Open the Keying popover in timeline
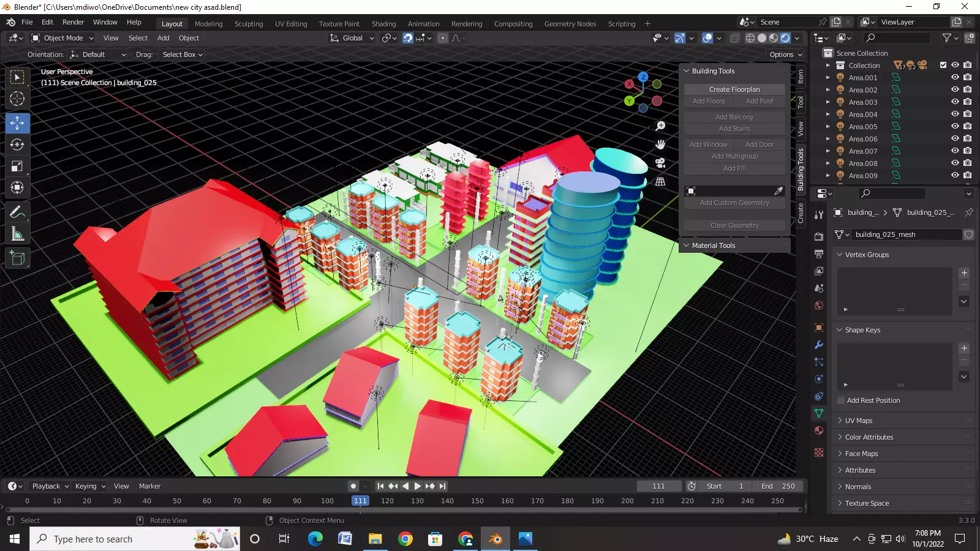The image size is (980, 551). click(x=90, y=486)
